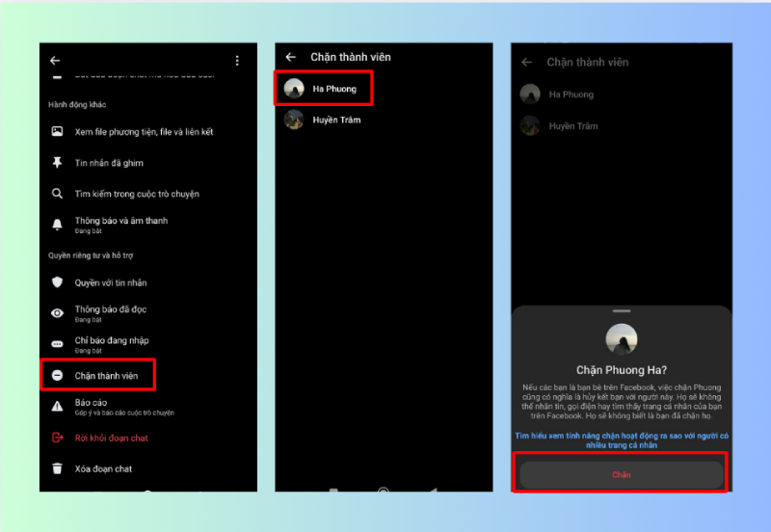Tap the report warning triangle icon
The height and width of the screenshot is (532, 771).
tap(57, 406)
